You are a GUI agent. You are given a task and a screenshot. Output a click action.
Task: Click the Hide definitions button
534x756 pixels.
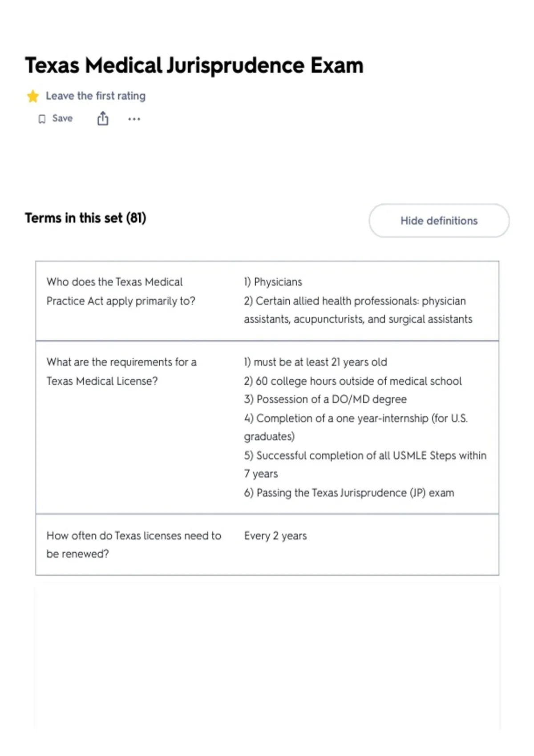tap(439, 221)
